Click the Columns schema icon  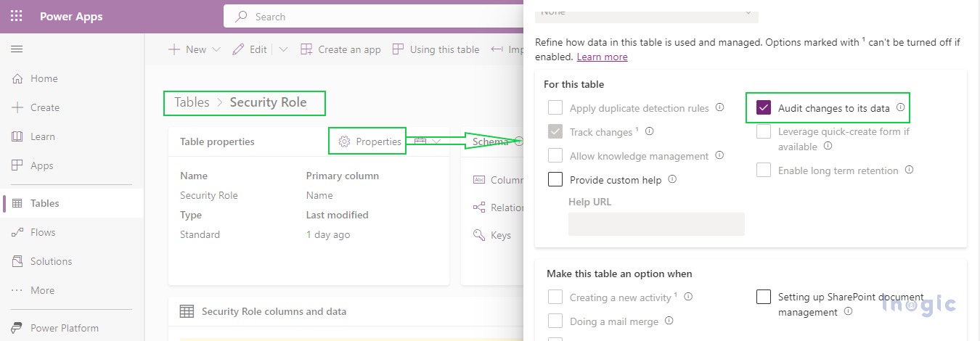[x=478, y=180]
